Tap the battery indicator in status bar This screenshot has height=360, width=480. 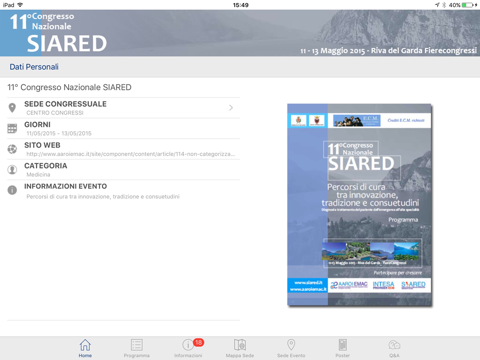(x=467, y=5)
